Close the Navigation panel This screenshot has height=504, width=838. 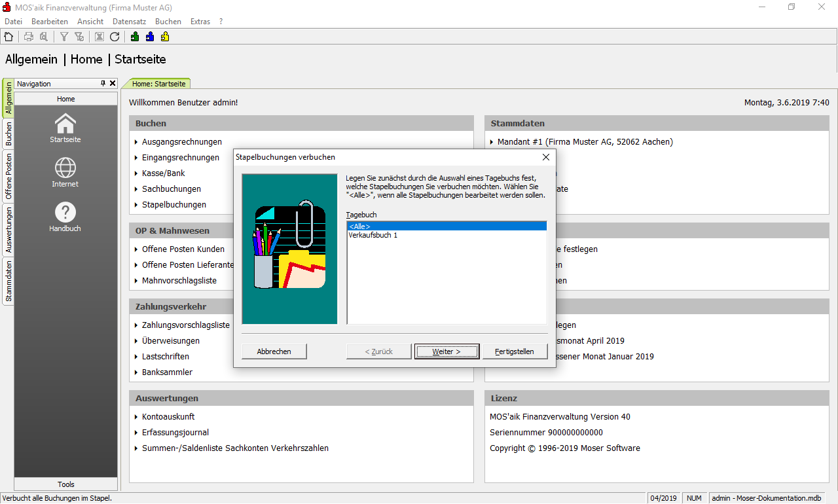pyautogui.click(x=113, y=84)
